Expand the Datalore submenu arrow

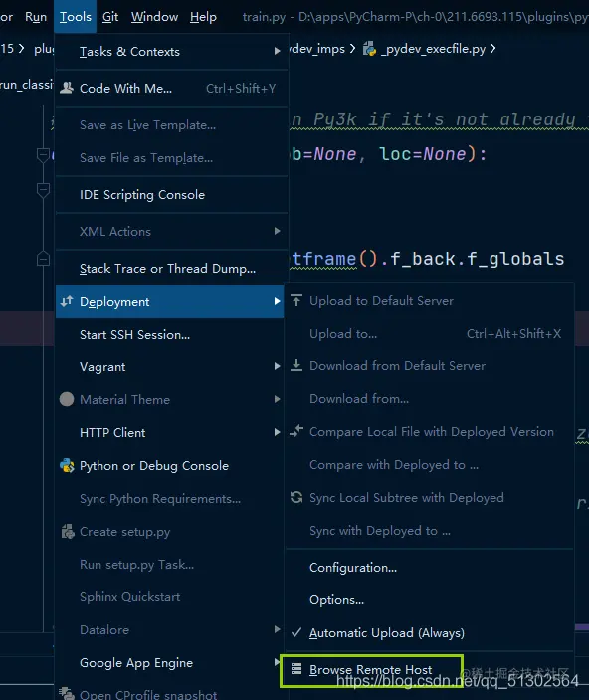click(278, 629)
